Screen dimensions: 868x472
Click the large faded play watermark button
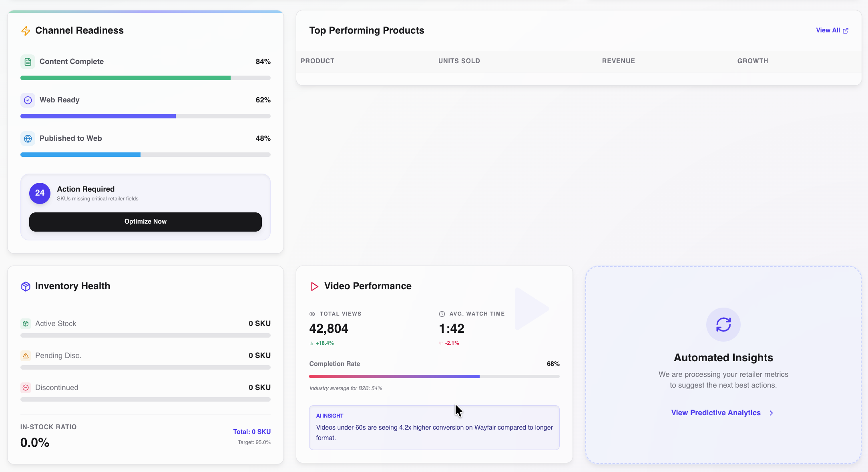[532, 309]
